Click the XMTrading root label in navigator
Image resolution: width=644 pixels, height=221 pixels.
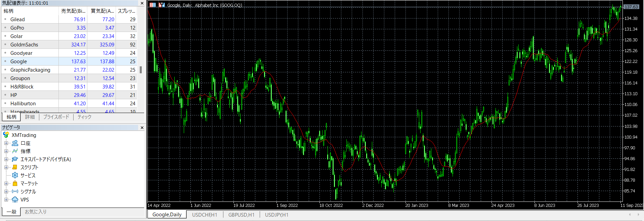click(24, 135)
